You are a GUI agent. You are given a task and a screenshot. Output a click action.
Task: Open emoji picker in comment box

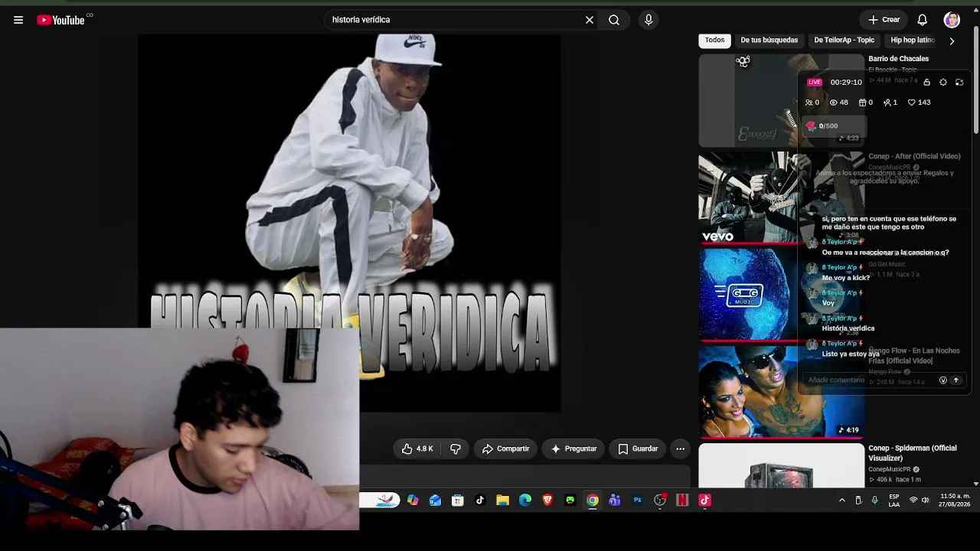[943, 380]
